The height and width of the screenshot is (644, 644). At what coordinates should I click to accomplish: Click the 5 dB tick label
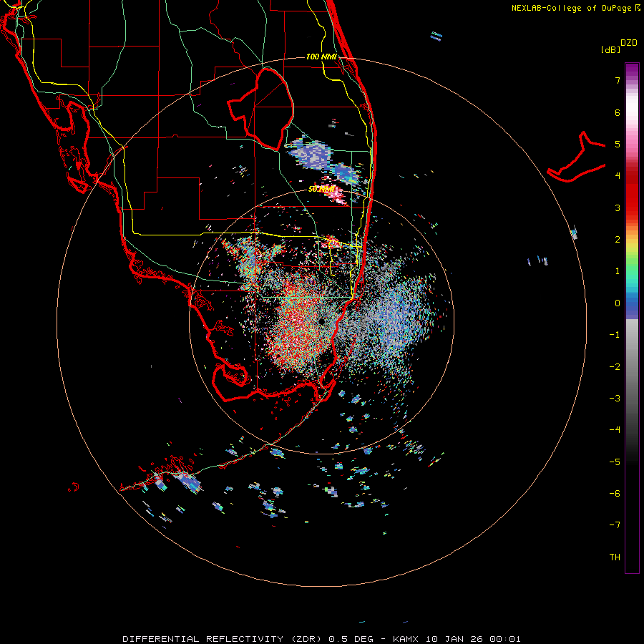point(618,144)
